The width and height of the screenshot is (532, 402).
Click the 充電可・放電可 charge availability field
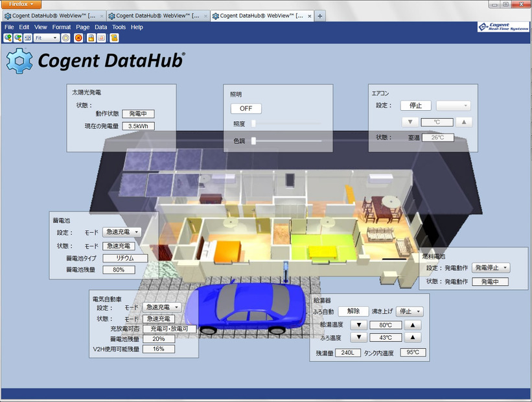point(169,329)
